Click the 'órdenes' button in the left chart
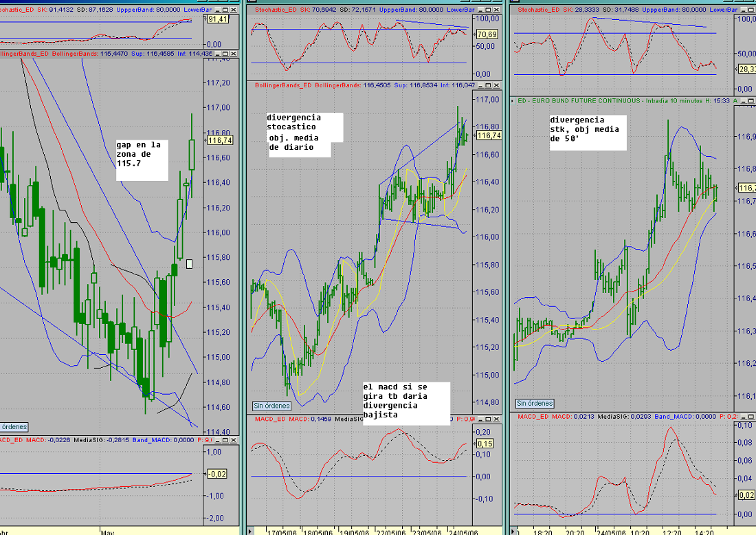 click(x=14, y=427)
